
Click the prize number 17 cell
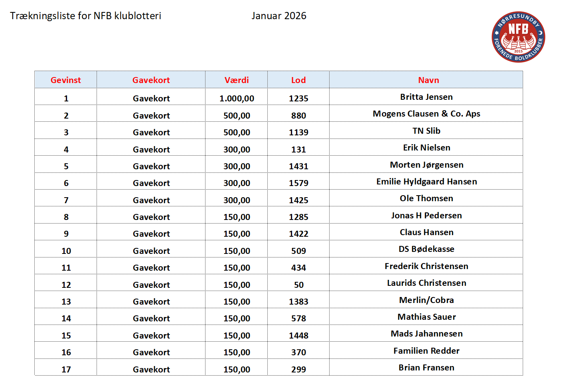66,370
